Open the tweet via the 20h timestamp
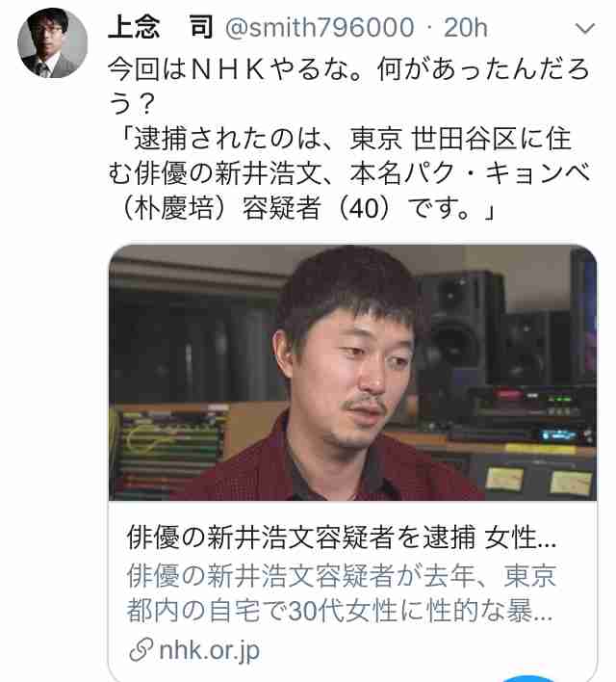 (x=466, y=28)
